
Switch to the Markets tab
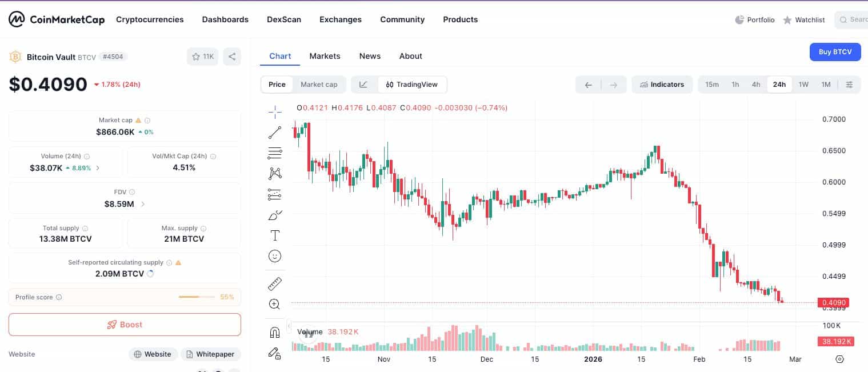pyautogui.click(x=325, y=56)
